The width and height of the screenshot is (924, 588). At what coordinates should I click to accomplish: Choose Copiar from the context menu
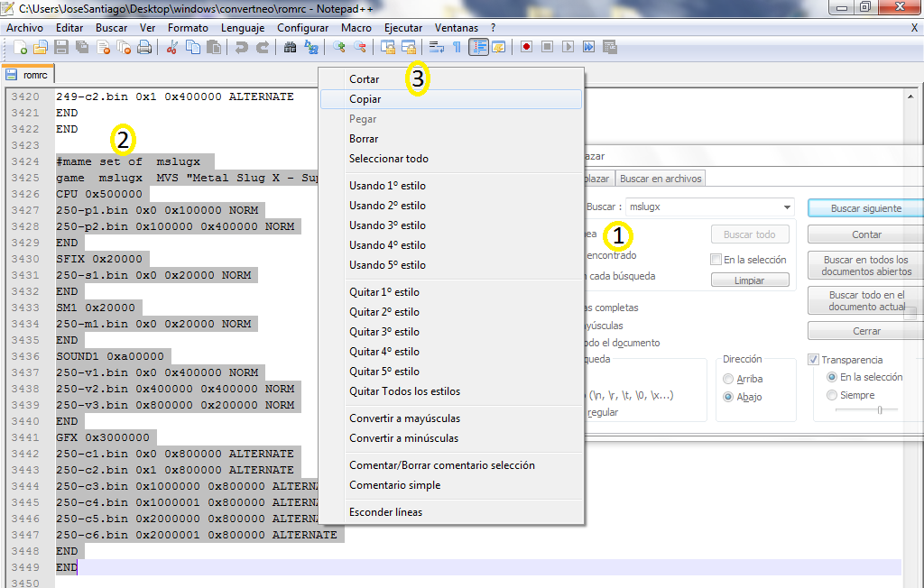coord(451,99)
